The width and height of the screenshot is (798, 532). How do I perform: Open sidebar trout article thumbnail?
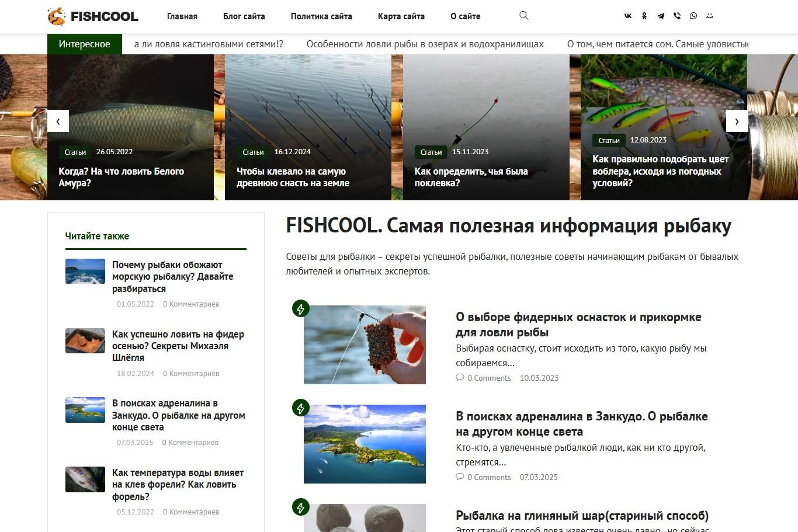[x=85, y=479]
